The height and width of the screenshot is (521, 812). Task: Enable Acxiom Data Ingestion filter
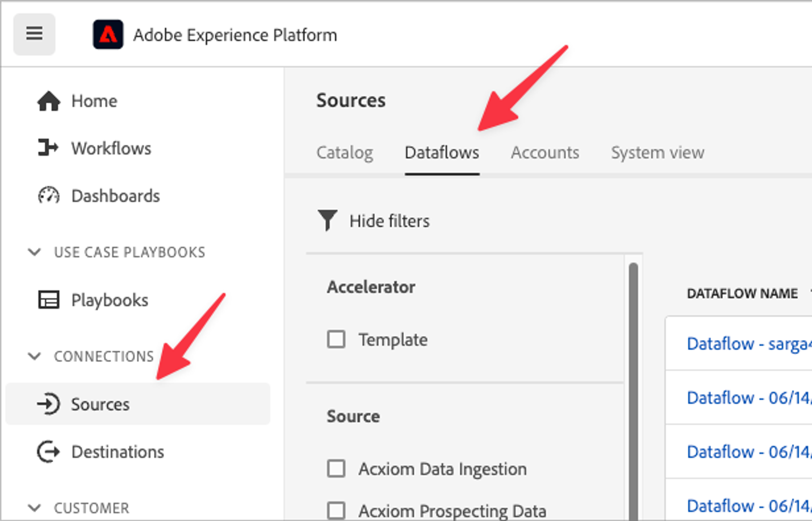[336, 469]
